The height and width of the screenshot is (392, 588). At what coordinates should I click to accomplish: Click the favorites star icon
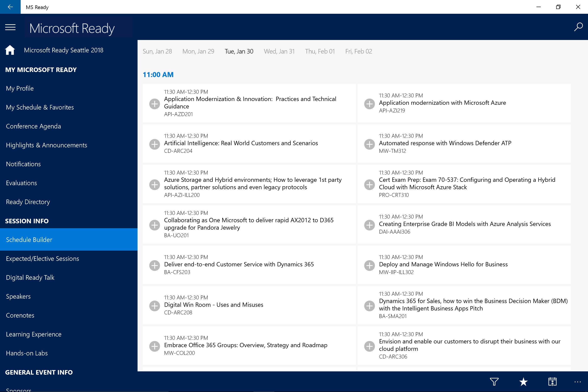(523, 382)
